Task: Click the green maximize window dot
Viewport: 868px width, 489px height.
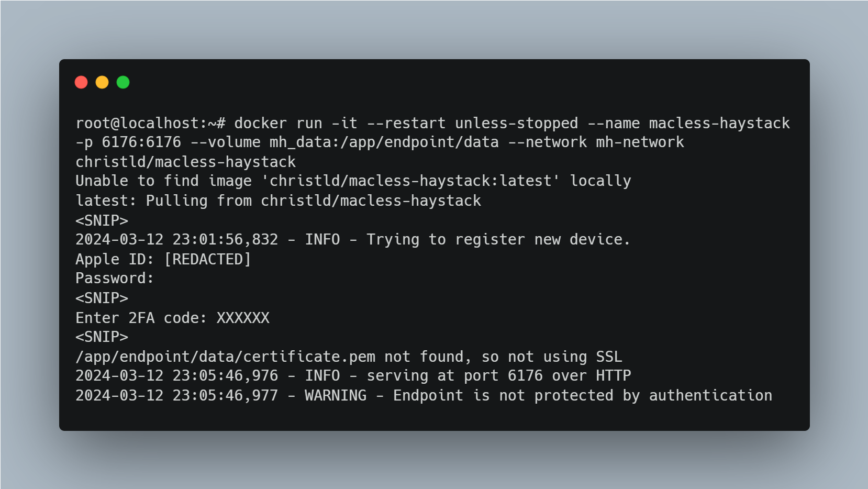Action: [123, 82]
